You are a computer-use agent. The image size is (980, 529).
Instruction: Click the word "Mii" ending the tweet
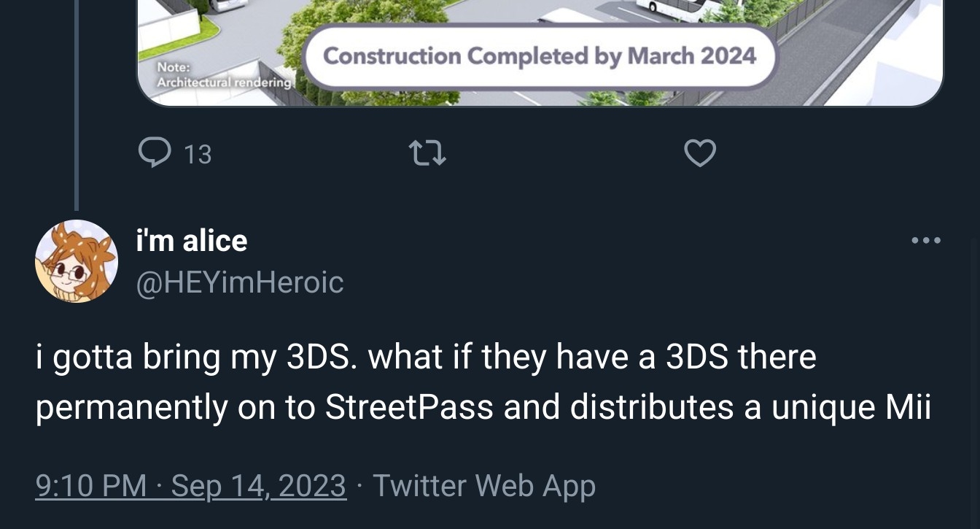click(x=908, y=408)
